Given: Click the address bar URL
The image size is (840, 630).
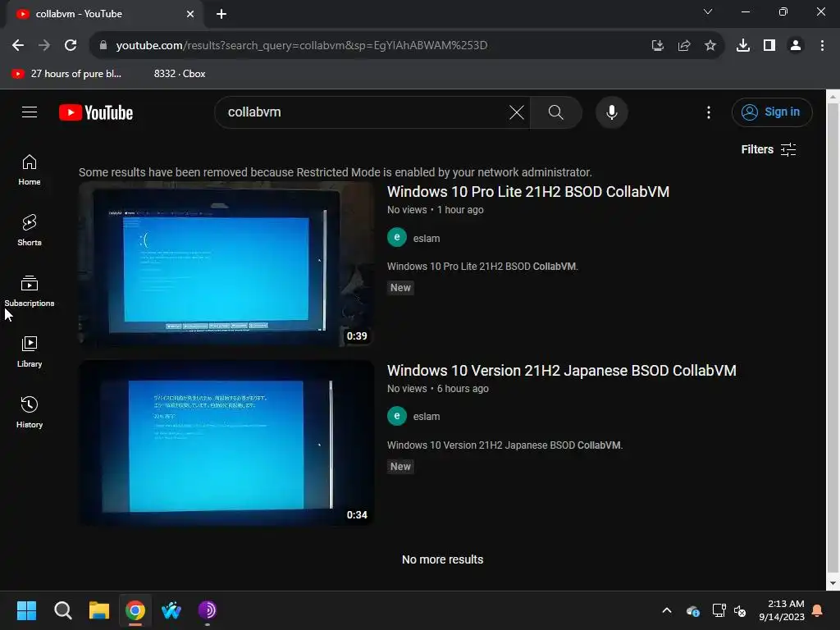Looking at the screenshot, I should tap(302, 46).
